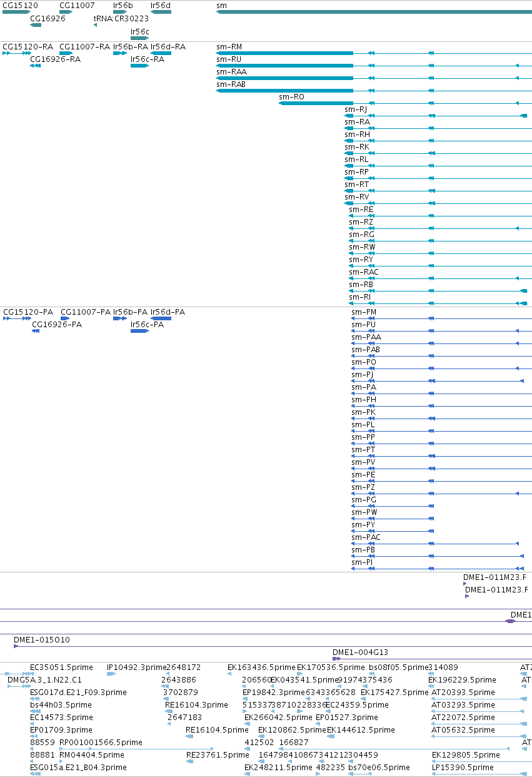Select the sm-RAB transcript label
532x777 pixels.
(x=231, y=84)
